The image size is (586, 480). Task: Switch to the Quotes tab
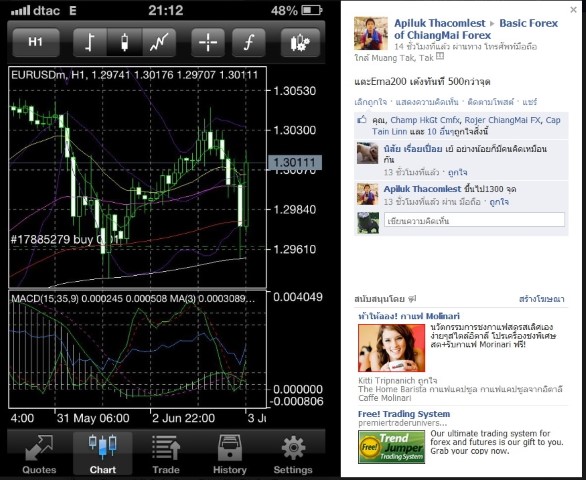[39, 454]
